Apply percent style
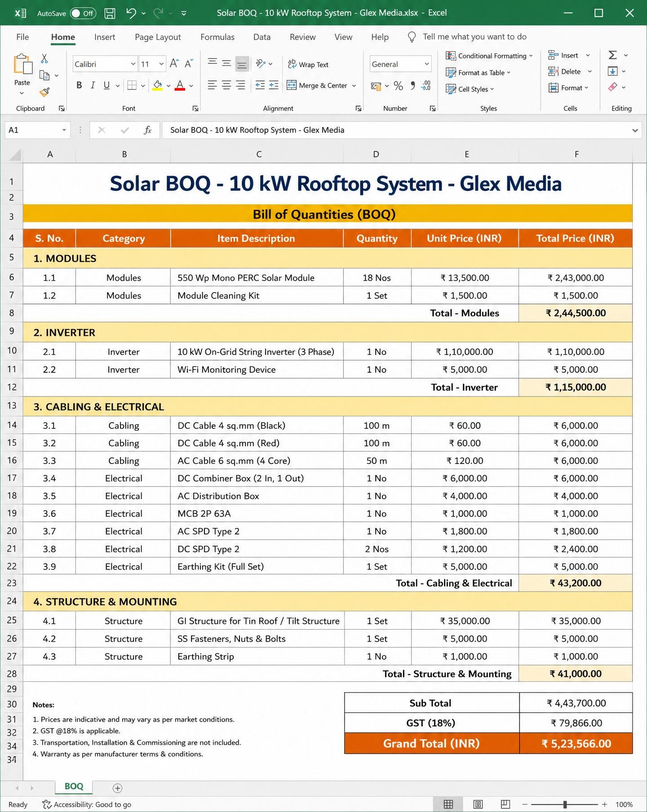 (x=398, y=86)
